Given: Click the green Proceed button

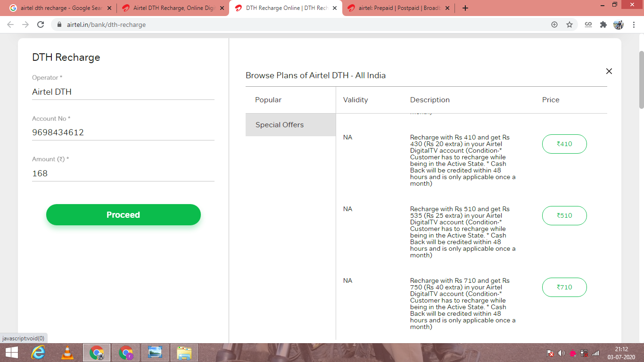Looking at the screenshot, I should point(124,215).
